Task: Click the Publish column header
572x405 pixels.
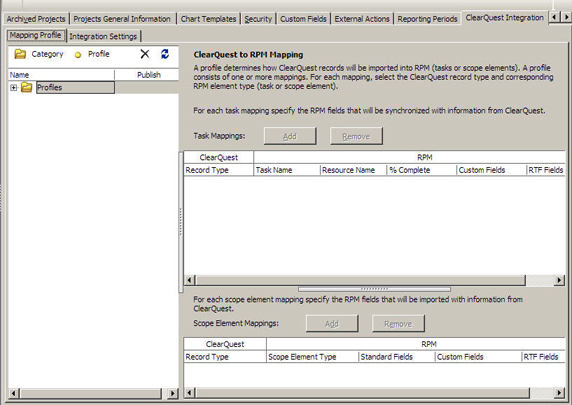Action: tap(147, 75)
